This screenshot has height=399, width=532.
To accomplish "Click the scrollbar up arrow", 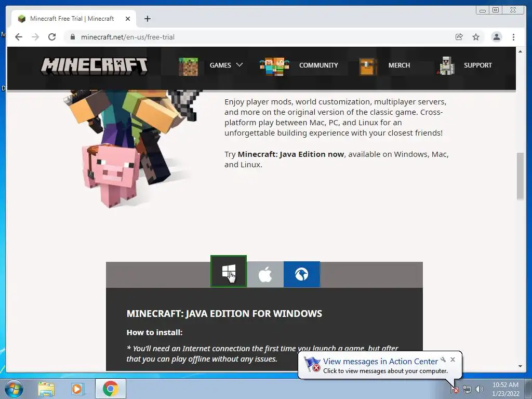I will (520, 51).
